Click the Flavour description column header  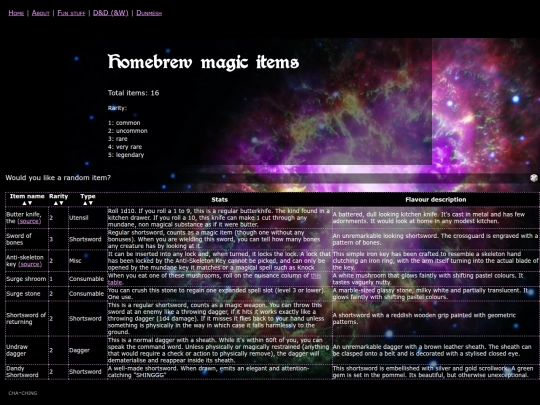(x=436, y=200)
